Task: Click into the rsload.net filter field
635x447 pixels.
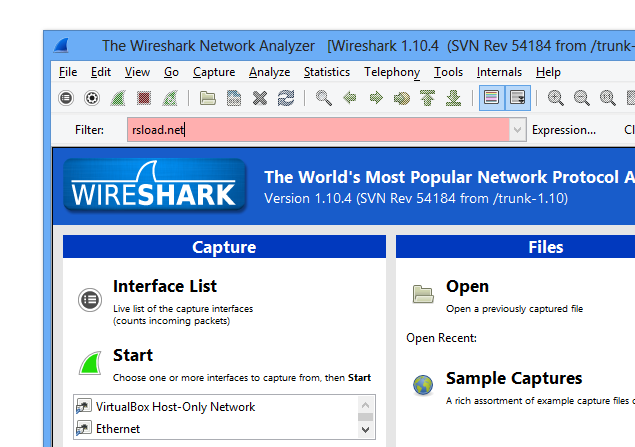Action: (x=318, y=130)
